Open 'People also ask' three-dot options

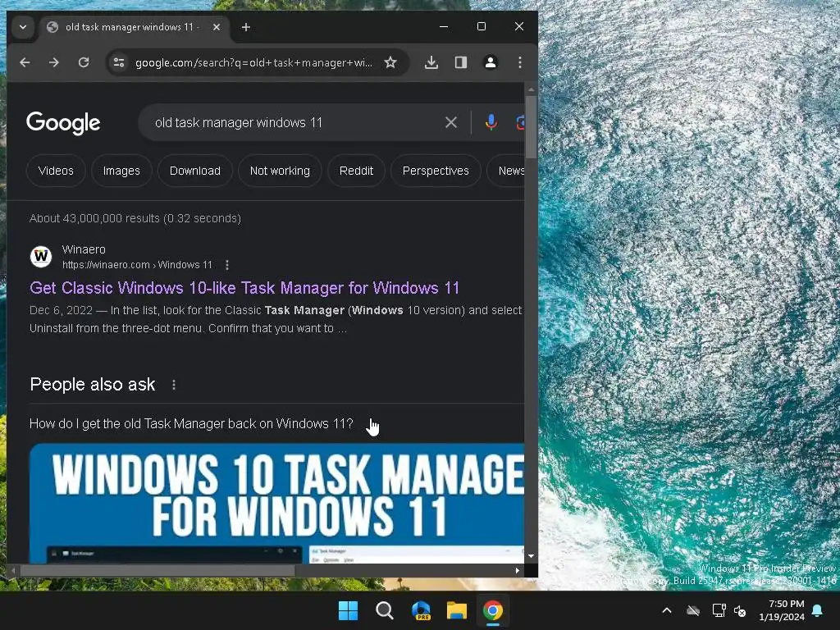[174, 385]
